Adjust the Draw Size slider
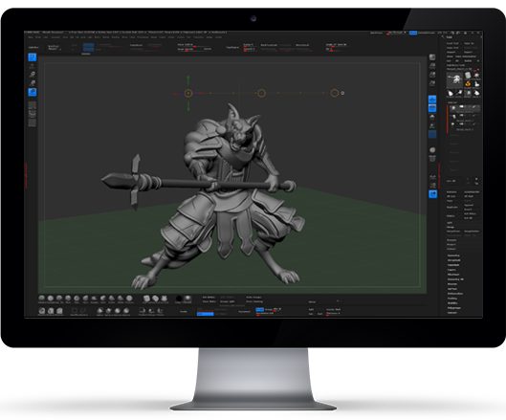 coord(194,50)
